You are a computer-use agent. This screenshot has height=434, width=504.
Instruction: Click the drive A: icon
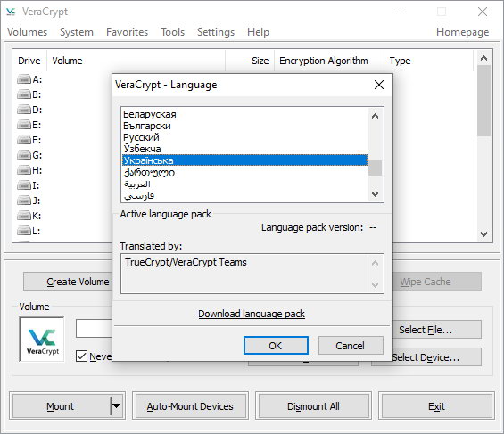coord(24,79)
